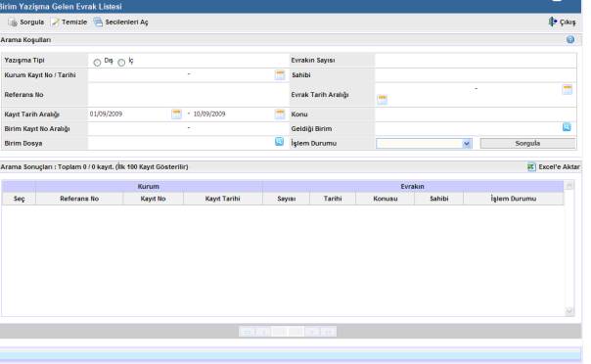
Task: Click Excel'e Aktar export link
Action: click(554, 167)
